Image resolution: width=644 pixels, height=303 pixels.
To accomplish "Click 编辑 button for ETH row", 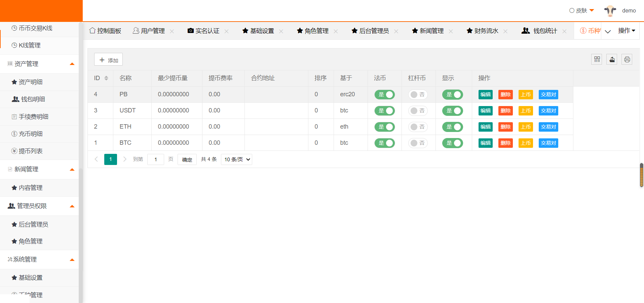I will (485, 127).
